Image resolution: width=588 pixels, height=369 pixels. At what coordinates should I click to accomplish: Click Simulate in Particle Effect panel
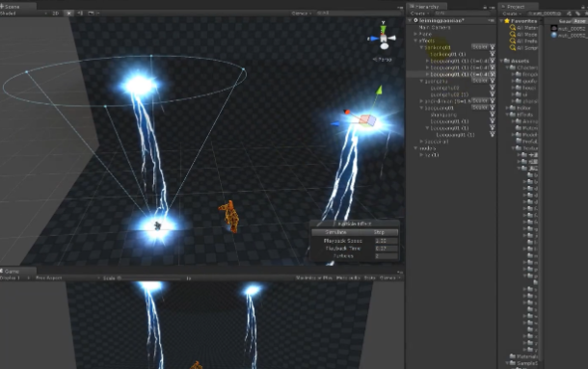tap(335, 232)
